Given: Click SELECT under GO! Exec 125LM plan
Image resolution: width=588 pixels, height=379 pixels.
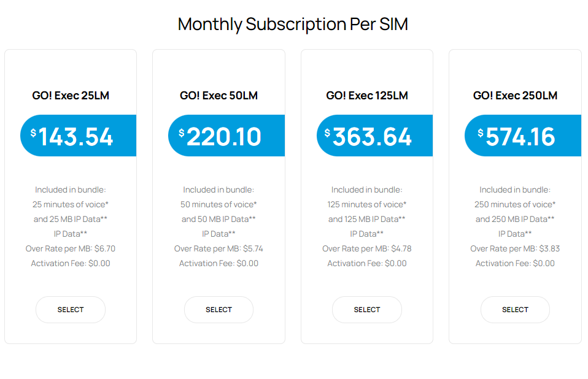Looking at the screenshot, I should click(366, 310).
